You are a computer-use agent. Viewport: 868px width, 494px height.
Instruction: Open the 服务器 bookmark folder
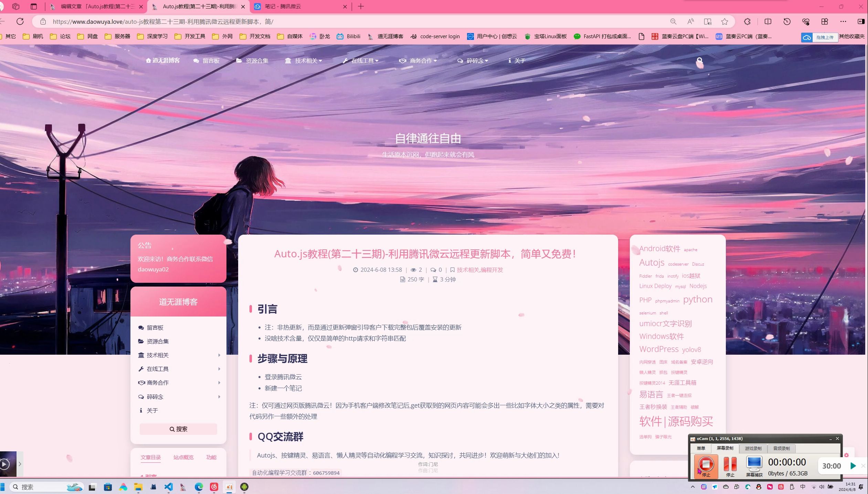pos(117,36)
